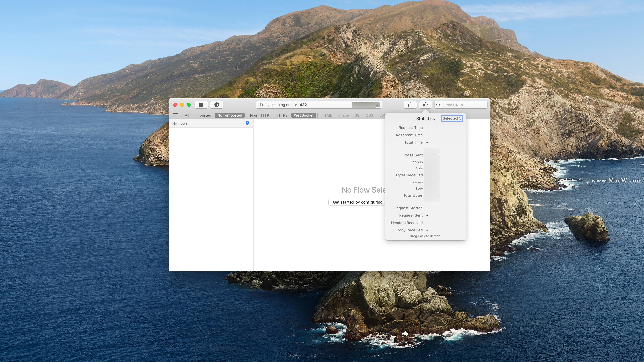
Task: Click the Request Time label
Action: 410,128
